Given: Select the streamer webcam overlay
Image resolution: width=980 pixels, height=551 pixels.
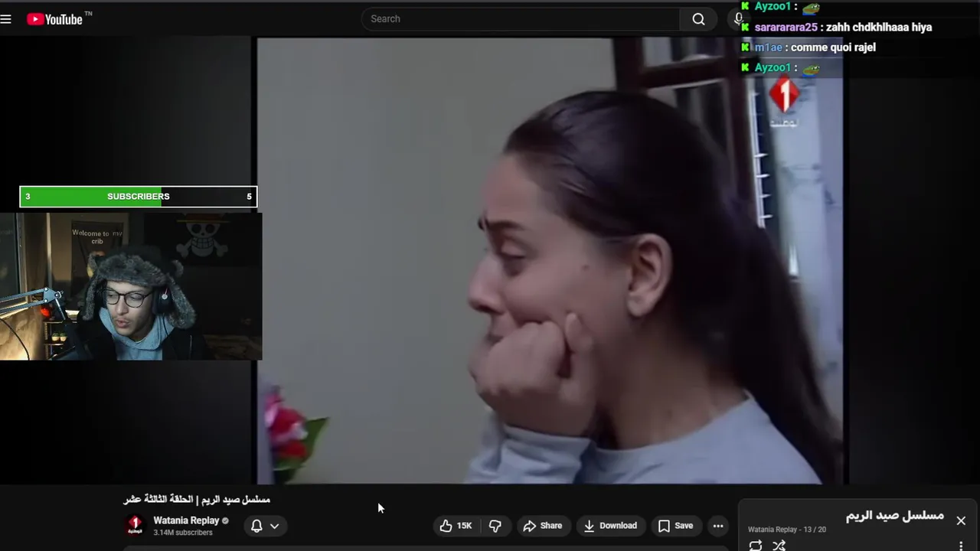Looking at the screenshot, I should (x=131, y=286).
